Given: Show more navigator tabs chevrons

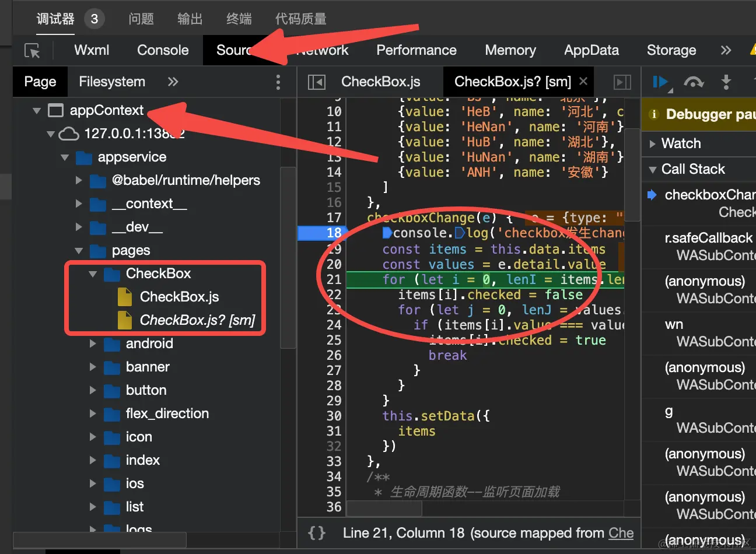Looking at the screenshot, I should tap(173, 82).
